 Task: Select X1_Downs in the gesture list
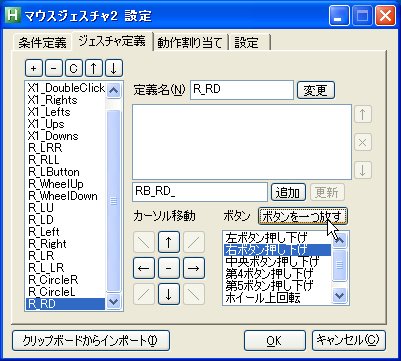click(66, 136)
